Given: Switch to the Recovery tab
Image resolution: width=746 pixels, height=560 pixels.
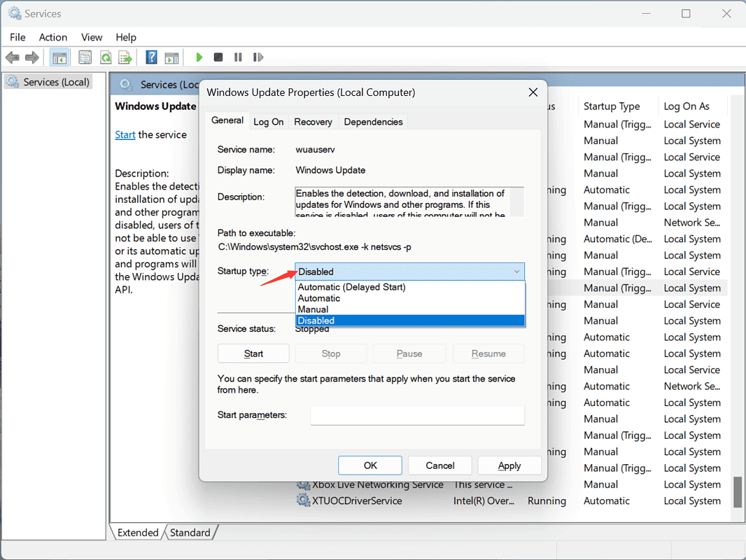Looking at the screenshot, I should pyautogui.click(x=313, y=122).
